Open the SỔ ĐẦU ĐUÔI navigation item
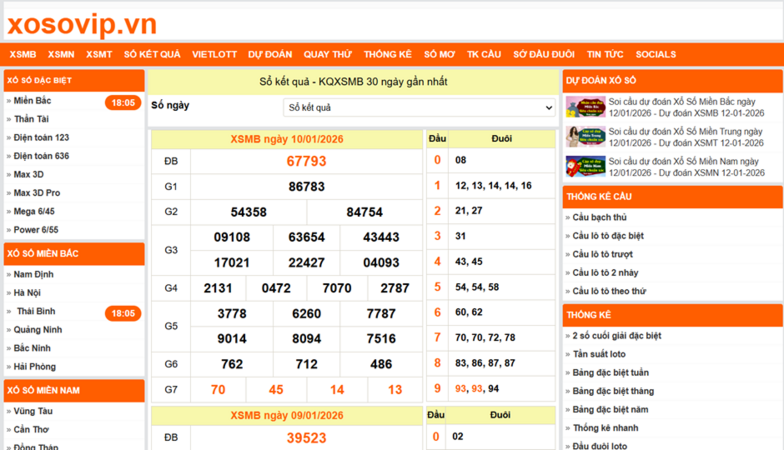The height and width of the screenshot is (450, 784). (x=543, y=55)
